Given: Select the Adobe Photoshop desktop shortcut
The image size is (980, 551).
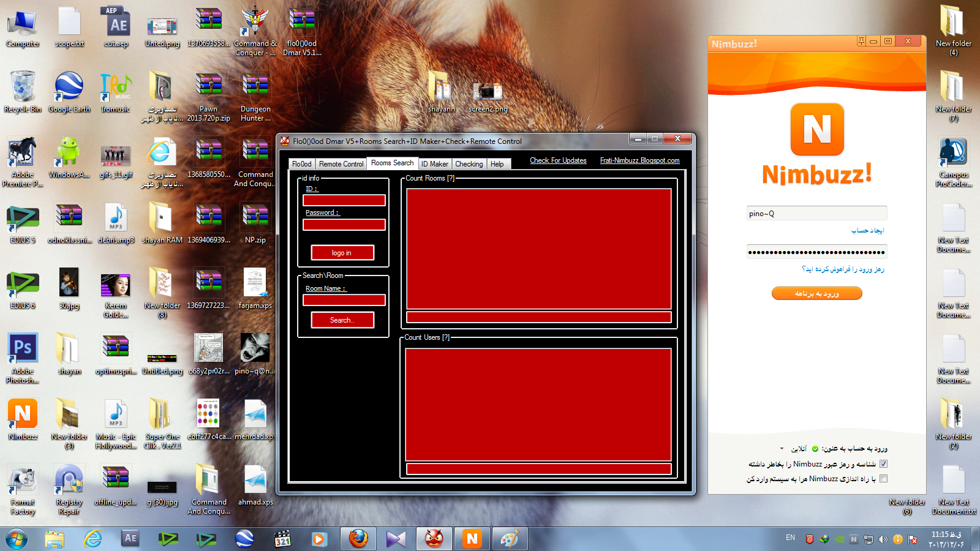Looking at the screenshot, I should point(23,358).
